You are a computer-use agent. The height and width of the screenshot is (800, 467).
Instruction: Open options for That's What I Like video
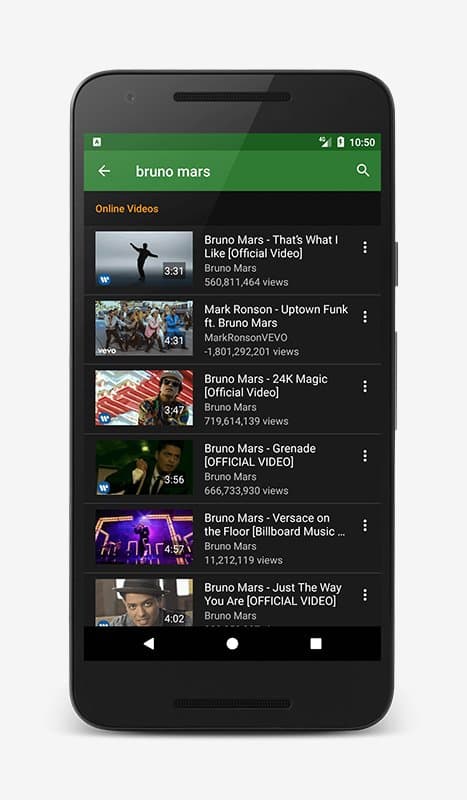tap(364, 247)
